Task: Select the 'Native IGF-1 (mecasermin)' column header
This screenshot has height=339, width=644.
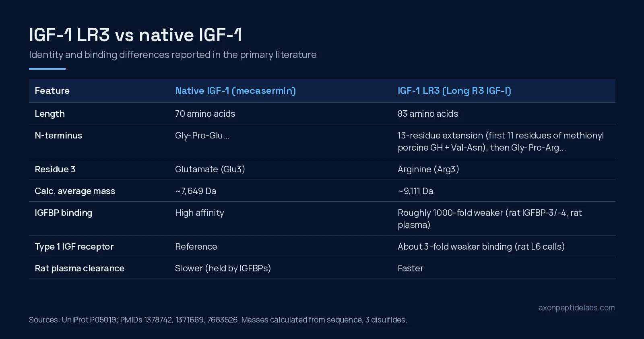Action: (x=235, y=91)
